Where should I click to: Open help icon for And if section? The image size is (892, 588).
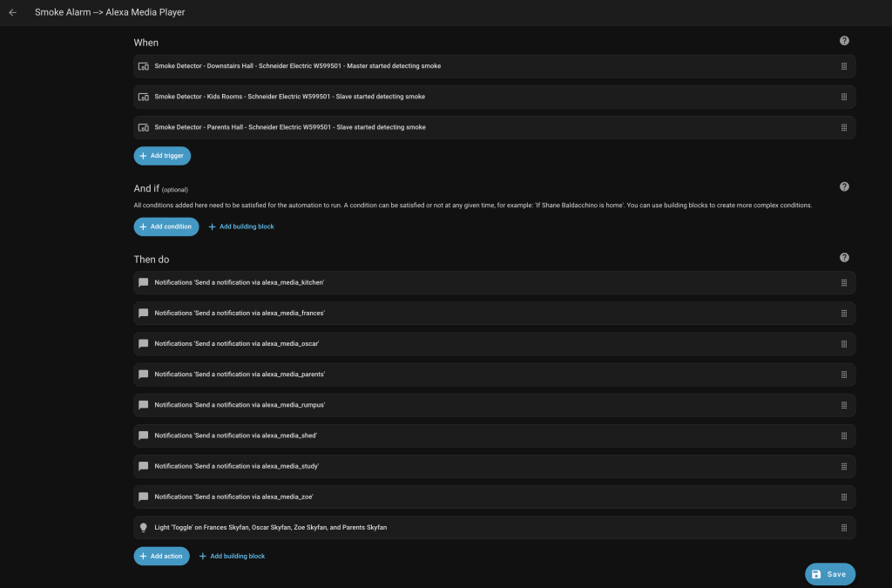point(843,186)
